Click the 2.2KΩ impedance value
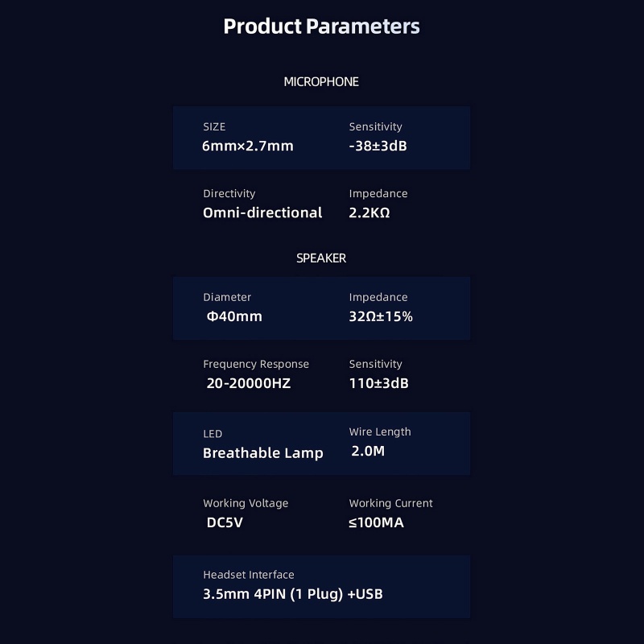Screen dimensions: 644x644 369,213
